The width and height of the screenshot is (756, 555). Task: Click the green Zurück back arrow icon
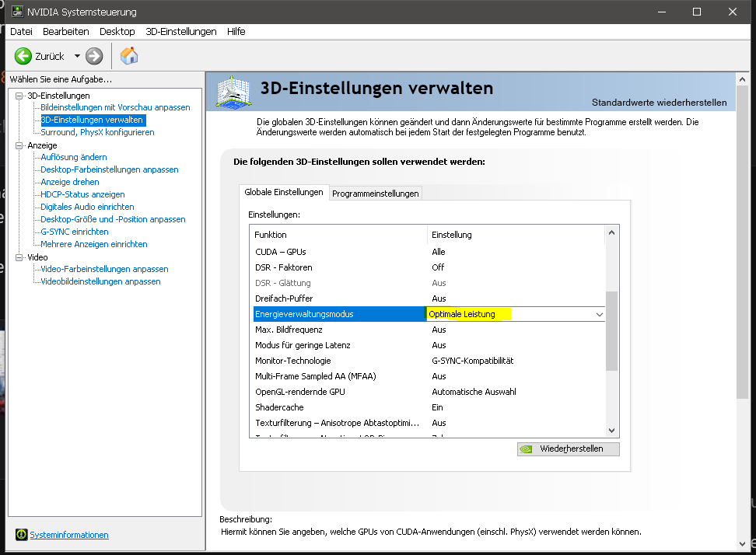click(x=23, y=57)
